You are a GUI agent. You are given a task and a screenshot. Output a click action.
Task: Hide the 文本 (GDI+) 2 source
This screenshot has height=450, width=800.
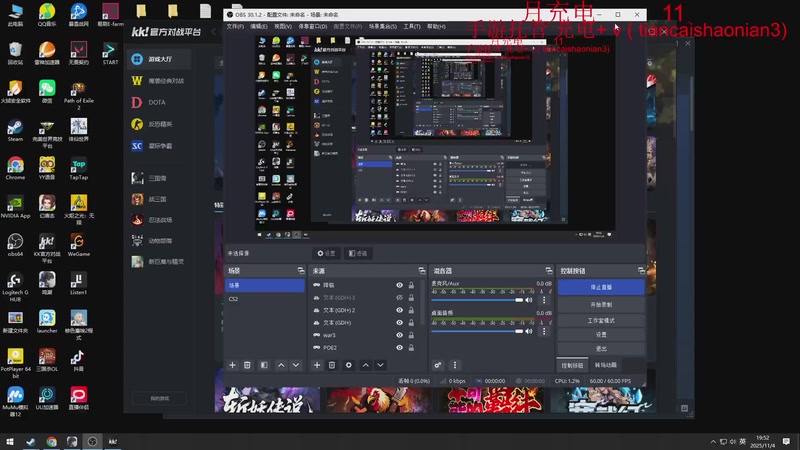pyautogui.click(x=399, y=310)
